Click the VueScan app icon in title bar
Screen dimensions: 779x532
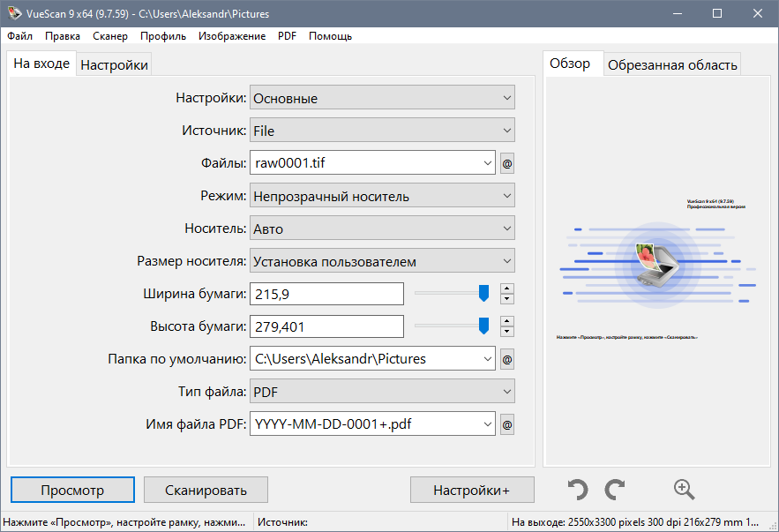[x=14, y=13]
